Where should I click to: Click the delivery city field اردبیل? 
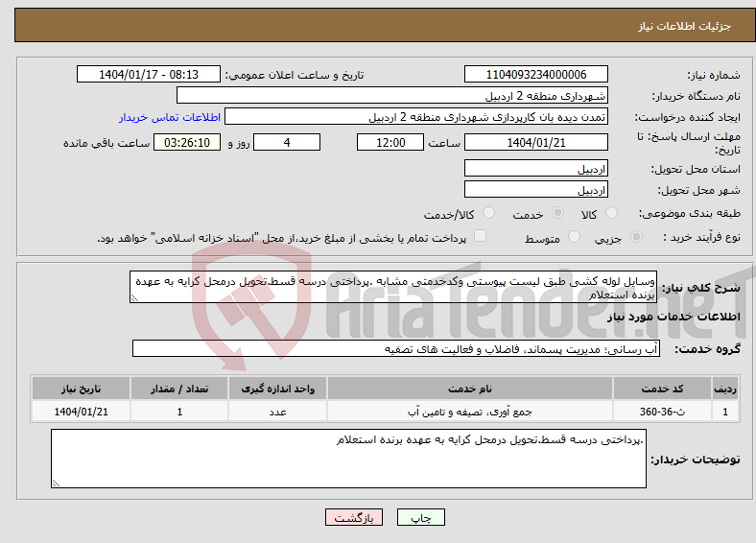535,190
